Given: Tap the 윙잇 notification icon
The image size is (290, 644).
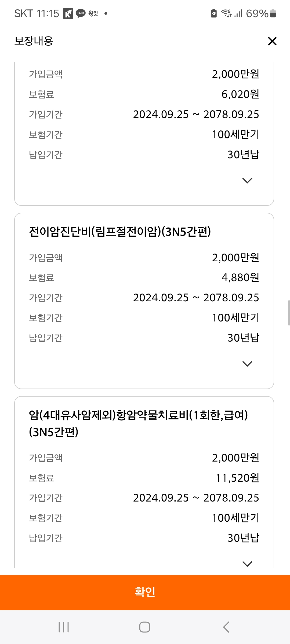Looking at the screenshot, I should pyautogui.click(x=93, y=13).
